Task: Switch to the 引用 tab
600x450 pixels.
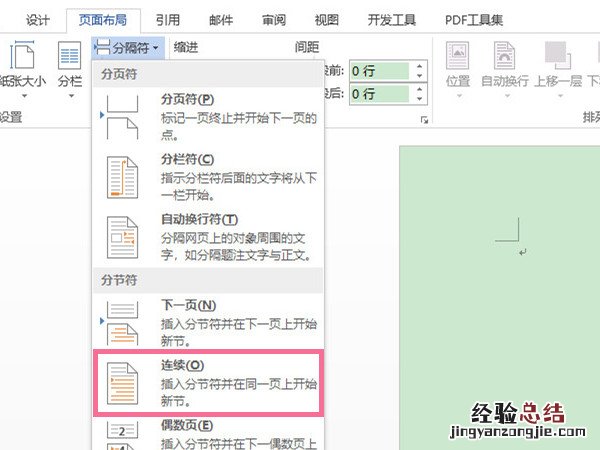Action: tap(168, 20)
